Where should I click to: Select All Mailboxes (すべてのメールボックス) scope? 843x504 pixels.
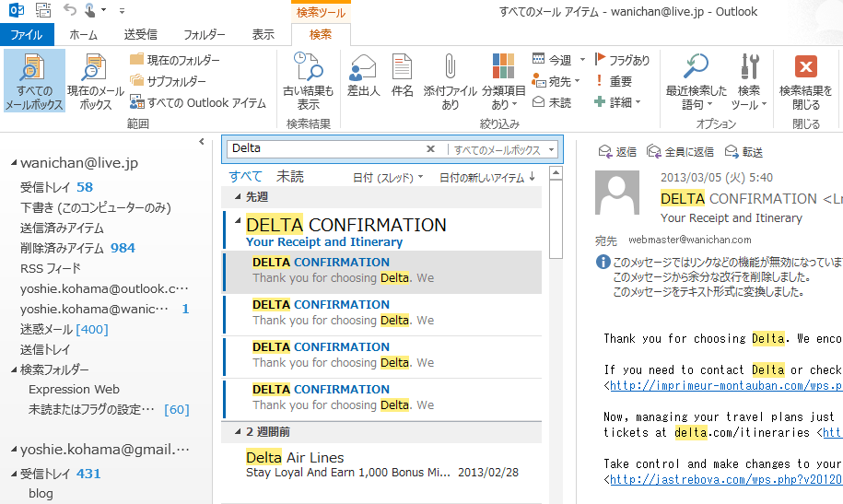34,81
